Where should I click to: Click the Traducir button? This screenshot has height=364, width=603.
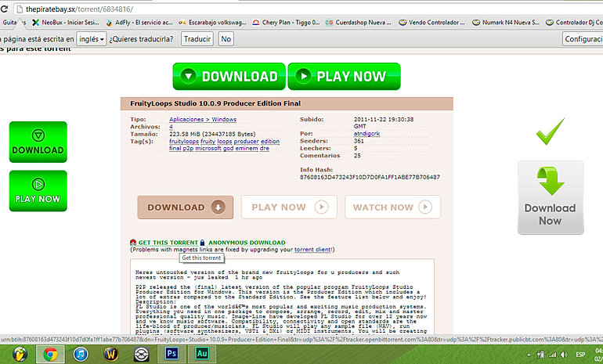(197, 39)
